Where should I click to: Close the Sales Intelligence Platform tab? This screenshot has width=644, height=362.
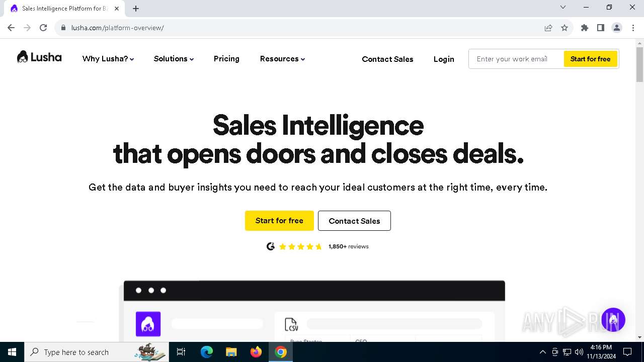click(117, 9)
